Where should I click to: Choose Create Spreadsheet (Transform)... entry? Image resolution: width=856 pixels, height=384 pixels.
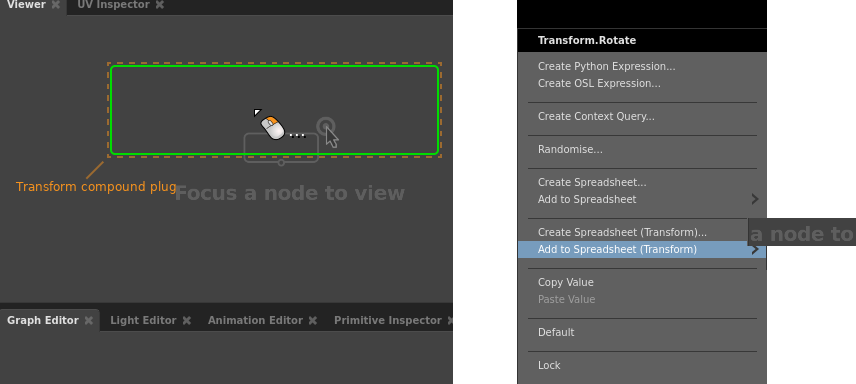tap(622, 233)
